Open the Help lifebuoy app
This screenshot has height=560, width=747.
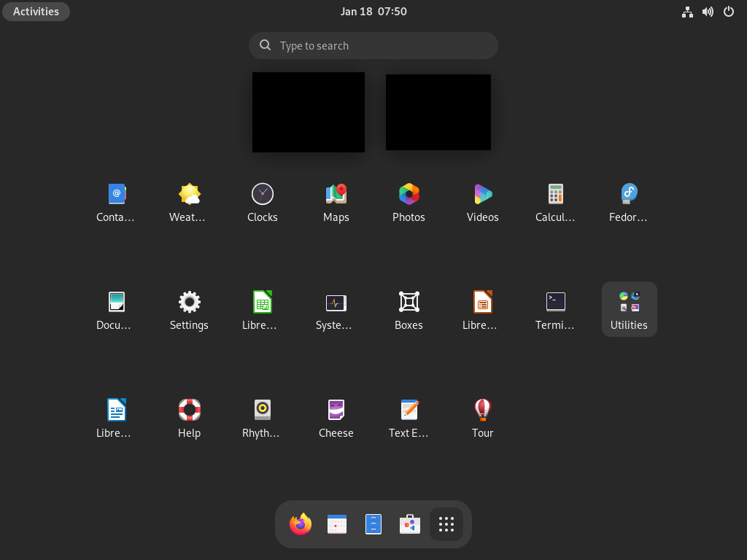pos(189,418)
